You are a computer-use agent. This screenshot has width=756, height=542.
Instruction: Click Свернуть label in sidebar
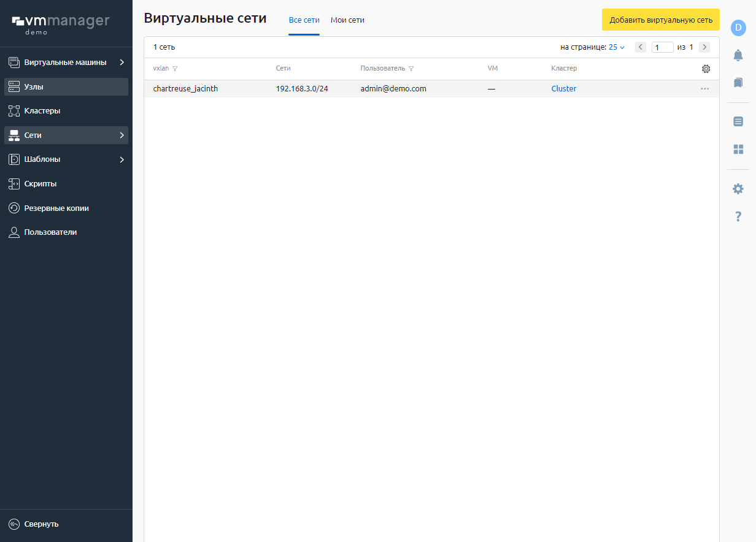(42, 524)
